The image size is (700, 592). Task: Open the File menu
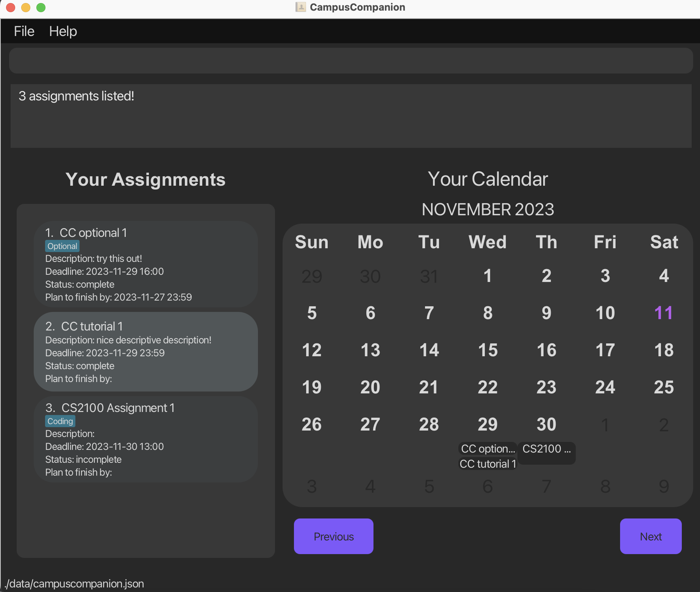point(24,31)
